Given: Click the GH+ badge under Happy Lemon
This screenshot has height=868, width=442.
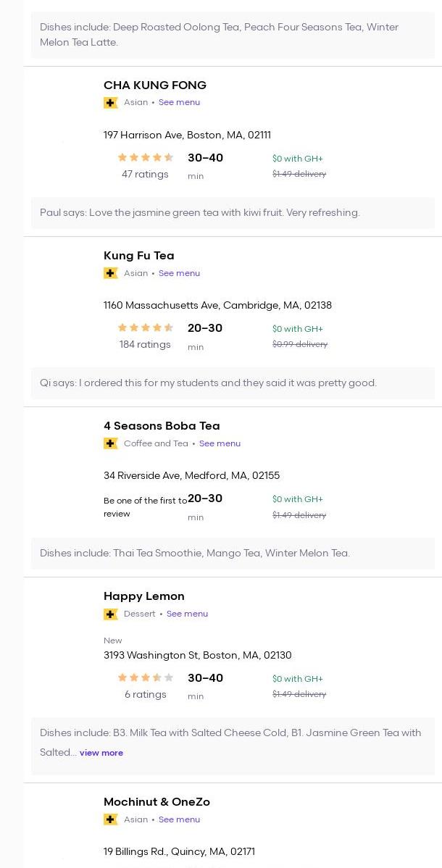Looking at the screenshot, I should (111, 614).
